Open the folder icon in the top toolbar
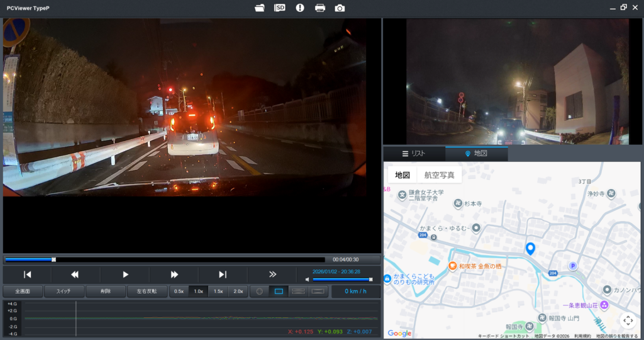This screenshot has height=340, width=644. click(x=260, y=8)
